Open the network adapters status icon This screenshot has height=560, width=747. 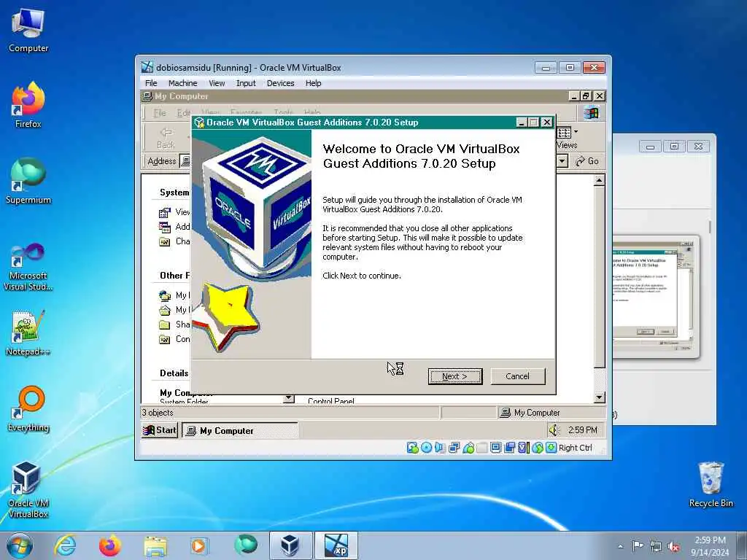pyautogui.click(x=454, y=448)
